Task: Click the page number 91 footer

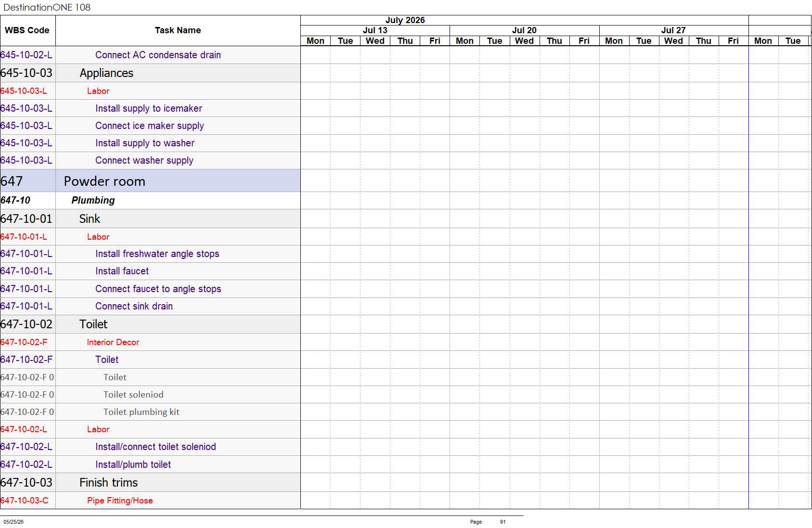Action: (503, 522)
